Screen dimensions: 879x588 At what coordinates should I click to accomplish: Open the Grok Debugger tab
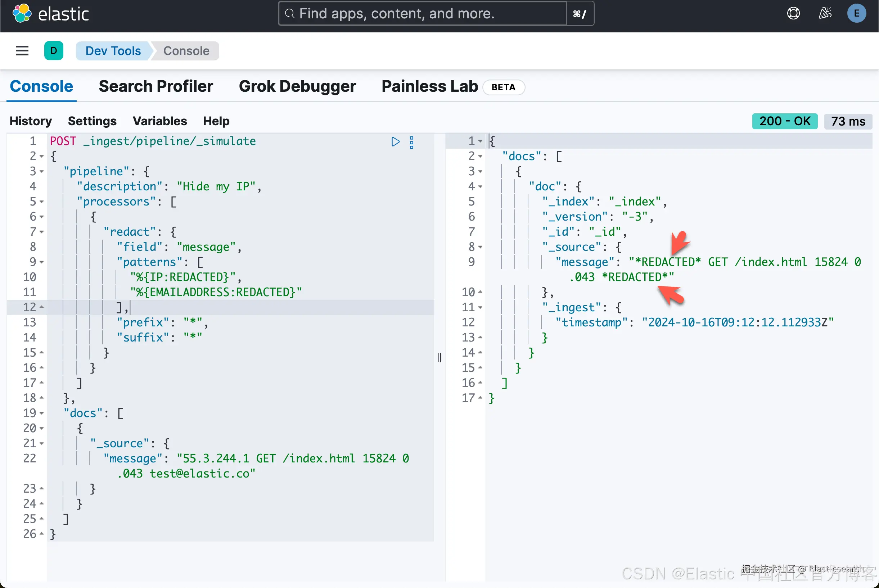[x=297, y=87]
